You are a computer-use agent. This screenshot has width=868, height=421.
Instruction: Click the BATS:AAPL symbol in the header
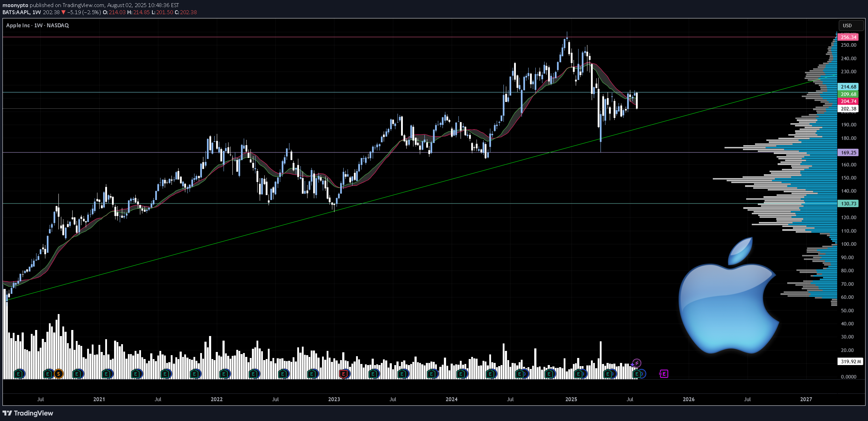[16, 12]
